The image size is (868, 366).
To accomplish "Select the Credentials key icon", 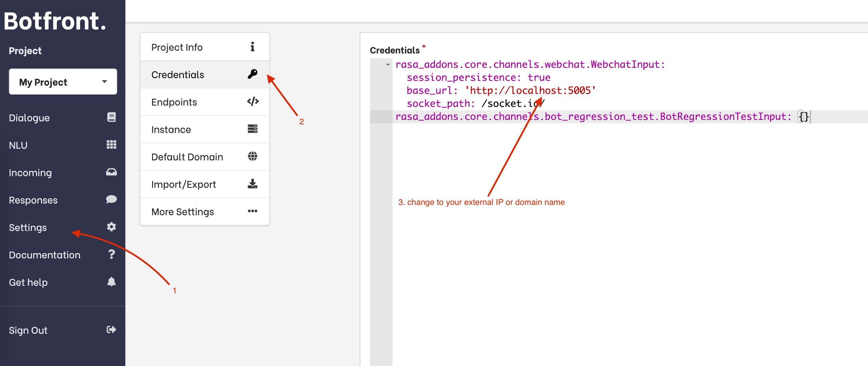I will coord(252,74).
